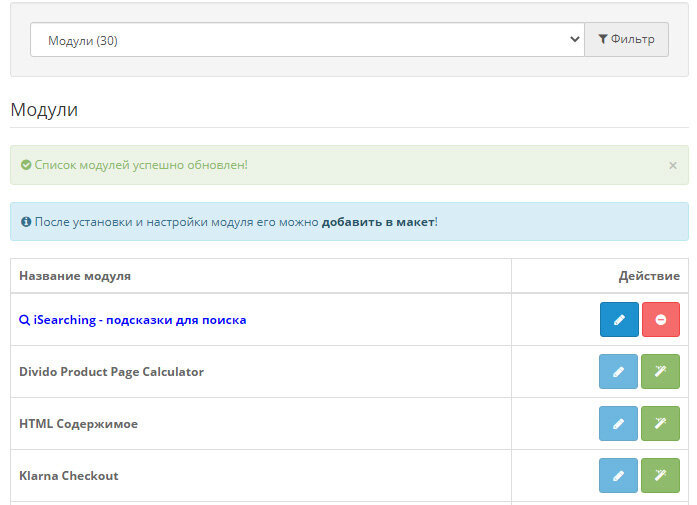Select the Divido Product Page Calculator name
The image size is (697, 505).
[111, 372]
